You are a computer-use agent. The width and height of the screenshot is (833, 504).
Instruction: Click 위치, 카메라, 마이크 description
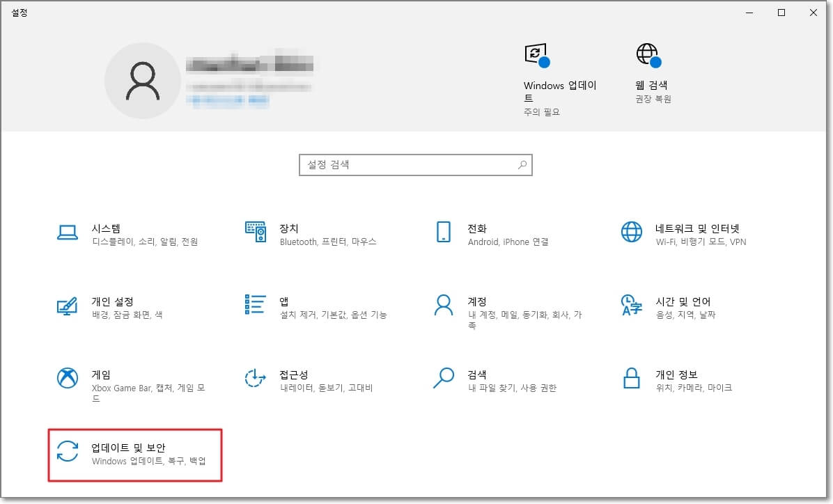(694, 388)
